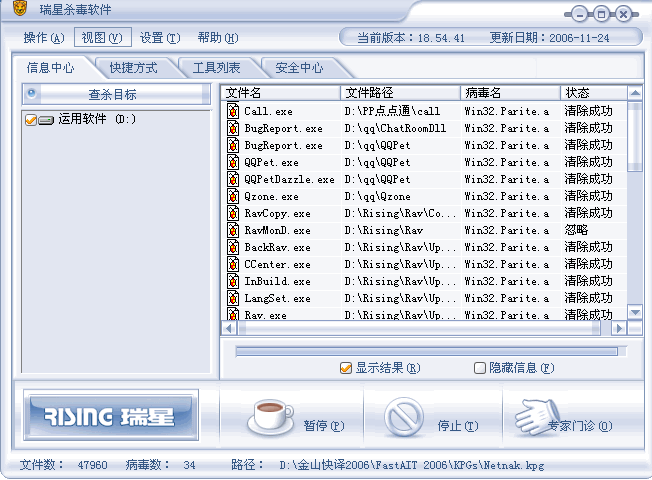Click the virus count value 34
Image resolution: width=652 pixels, height=480 pixels.
click(189, 465)
